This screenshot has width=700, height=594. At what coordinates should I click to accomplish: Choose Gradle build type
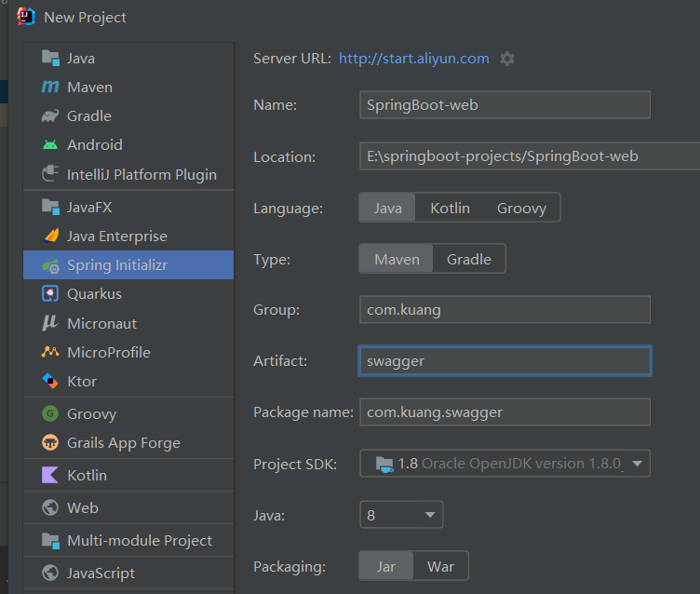pyautogui.click(x=469, y=259)
